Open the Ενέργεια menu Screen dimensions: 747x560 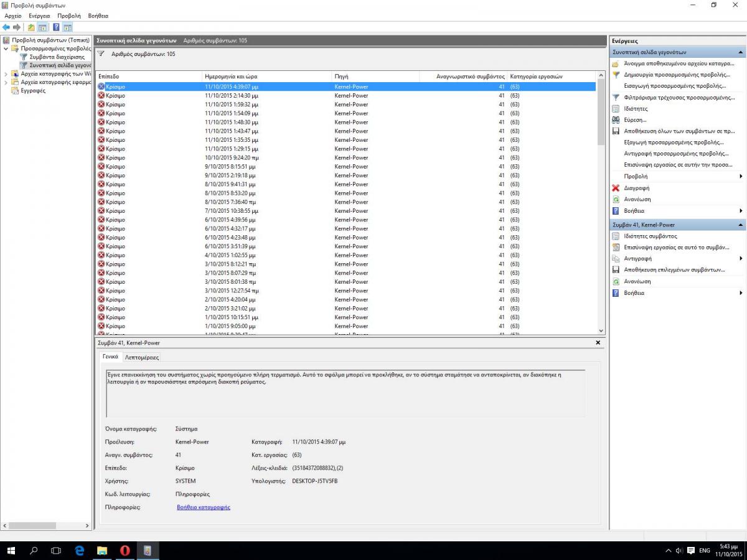click(x=39, y=16)
